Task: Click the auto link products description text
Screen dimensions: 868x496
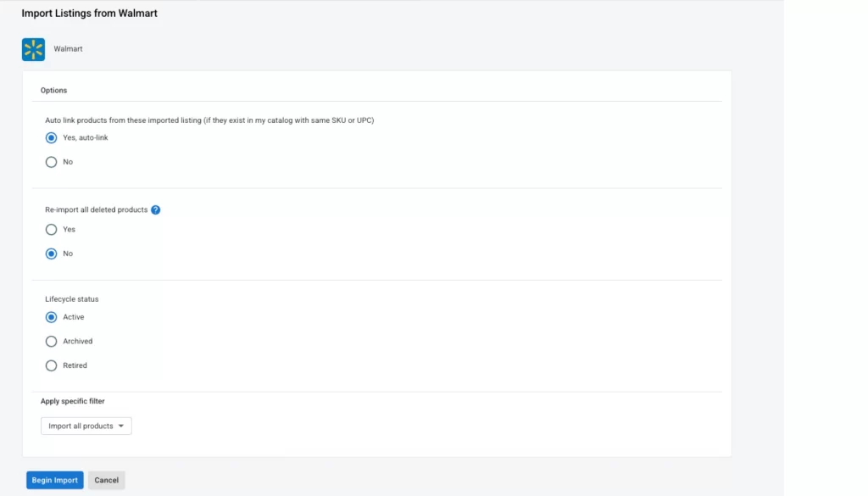Action: tap(209, 120)
